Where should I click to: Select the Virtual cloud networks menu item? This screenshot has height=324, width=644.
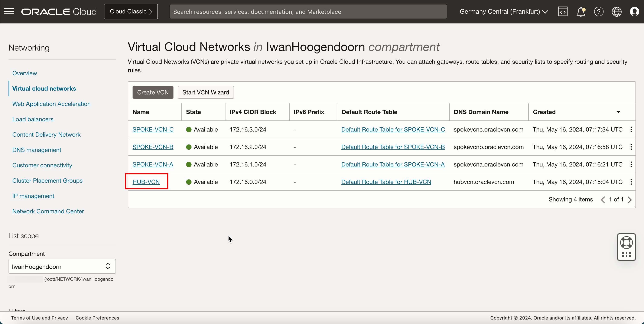tap(44, 88)
